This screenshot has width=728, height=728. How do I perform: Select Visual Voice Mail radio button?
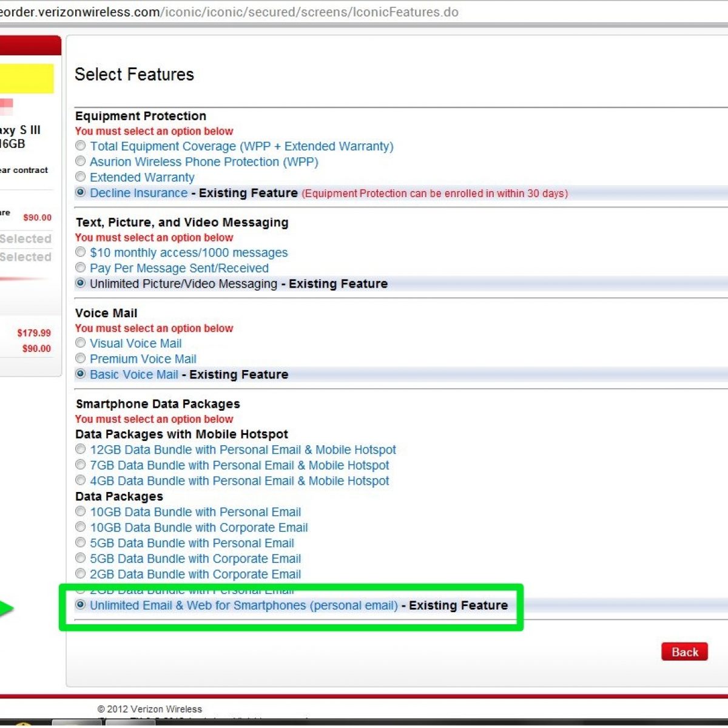point(80,343)
